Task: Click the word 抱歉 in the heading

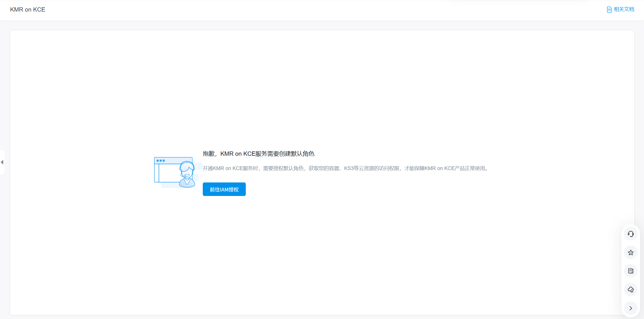Action: click(x=208, y=154)
